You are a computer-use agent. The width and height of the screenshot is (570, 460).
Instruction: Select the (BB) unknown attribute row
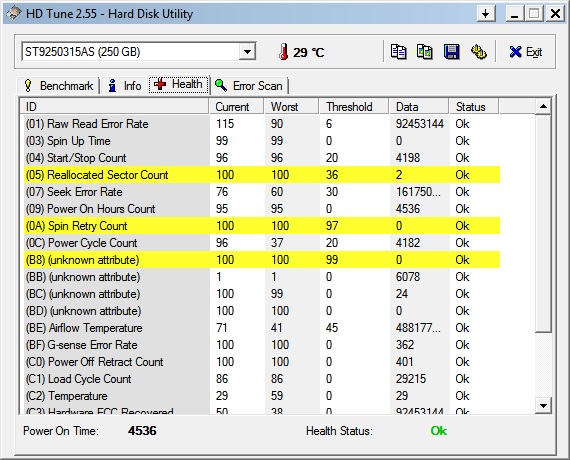coord(262,277)
